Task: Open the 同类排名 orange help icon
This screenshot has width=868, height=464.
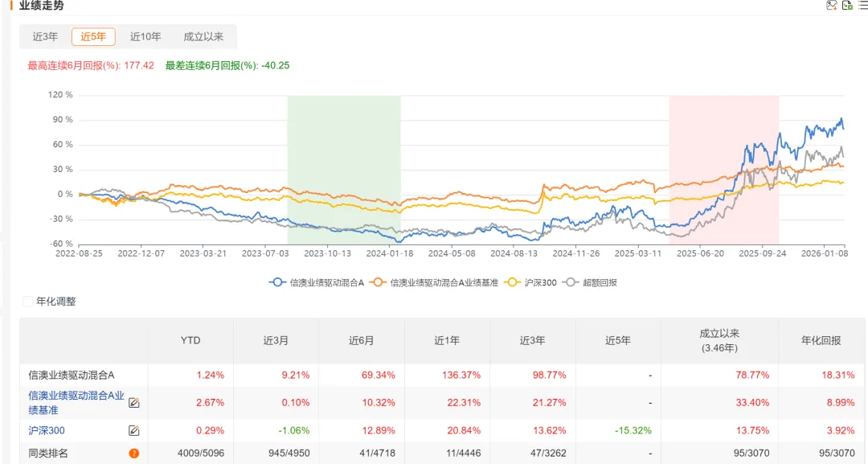Action: click(134, 454)
